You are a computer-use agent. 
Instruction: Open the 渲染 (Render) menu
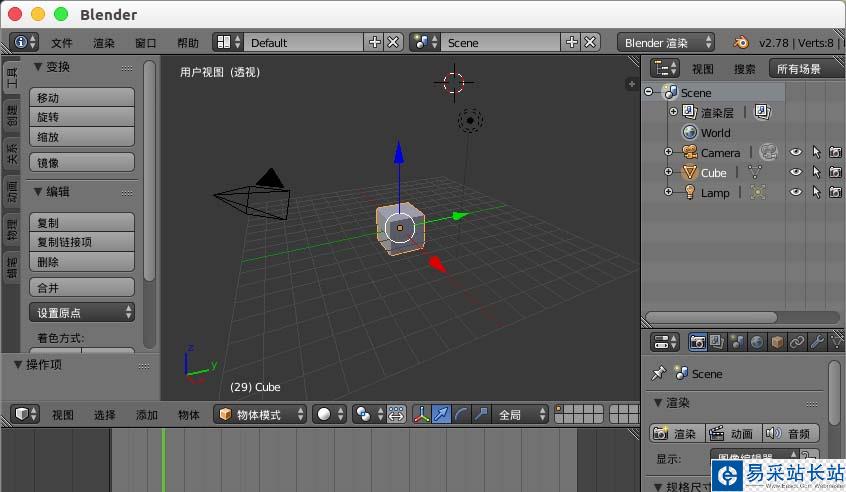tap(104, 43)
